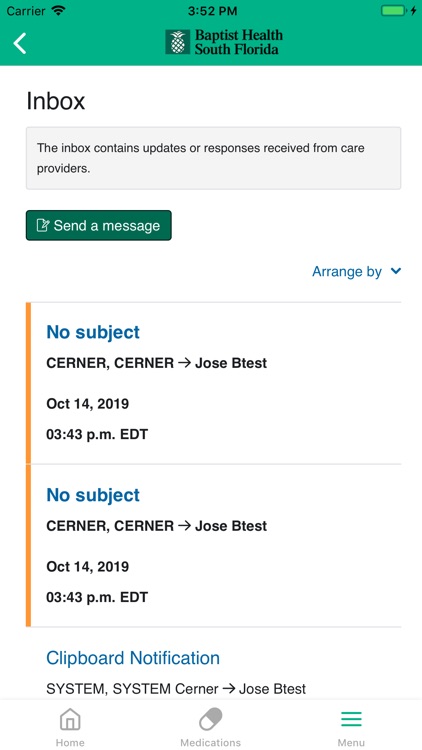The height and width of the screenshot is (750, 422).
Task: Open the hamburger Menu icon
Action: tap(351, 719)
